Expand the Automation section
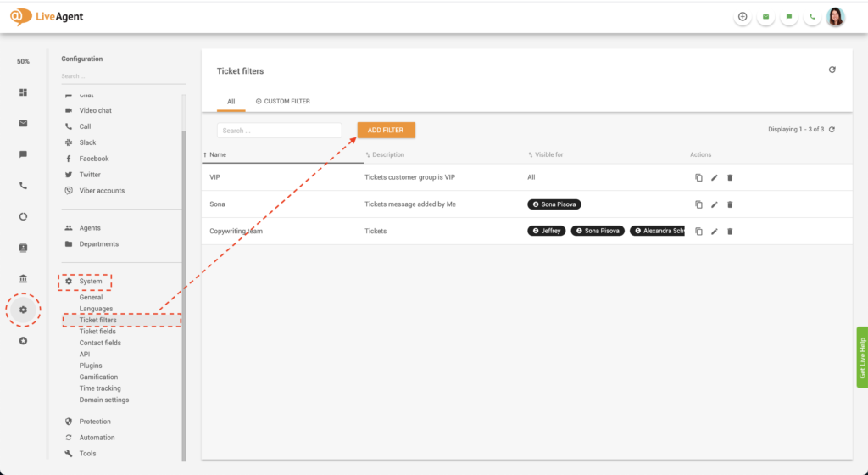The image size is (868, 475). (97, 438)
